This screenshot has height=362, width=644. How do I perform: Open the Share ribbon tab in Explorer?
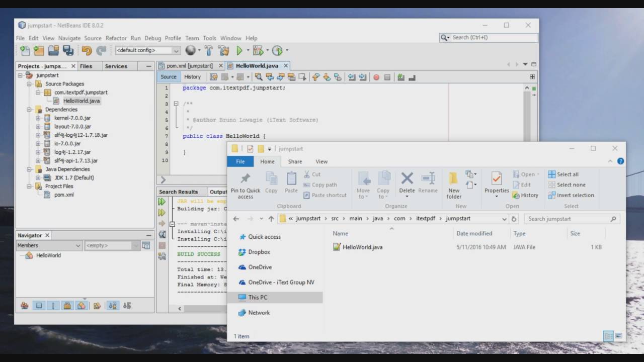tap(295, 161)
